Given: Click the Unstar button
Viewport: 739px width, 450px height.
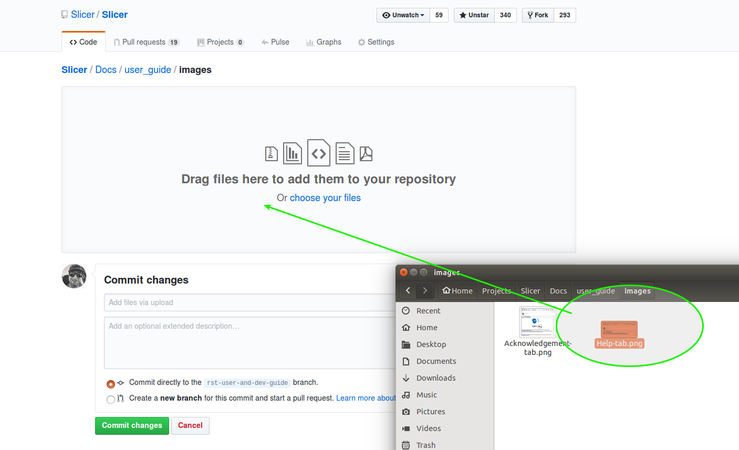Looking at the screenshot, I should (x=474, y=15).
